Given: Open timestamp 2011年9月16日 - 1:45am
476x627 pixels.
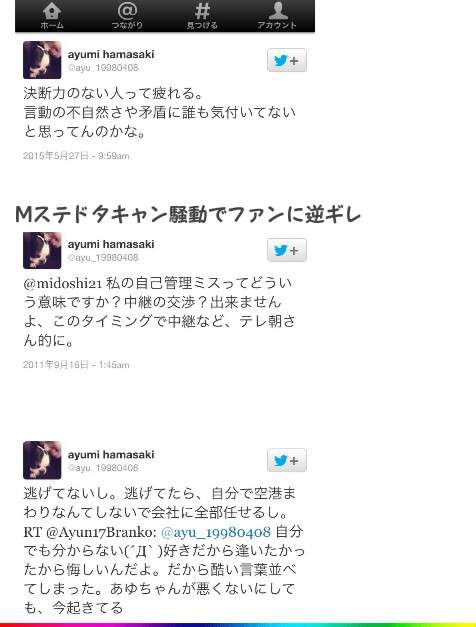Looking at the screenshot, I should tap(76, 365).
